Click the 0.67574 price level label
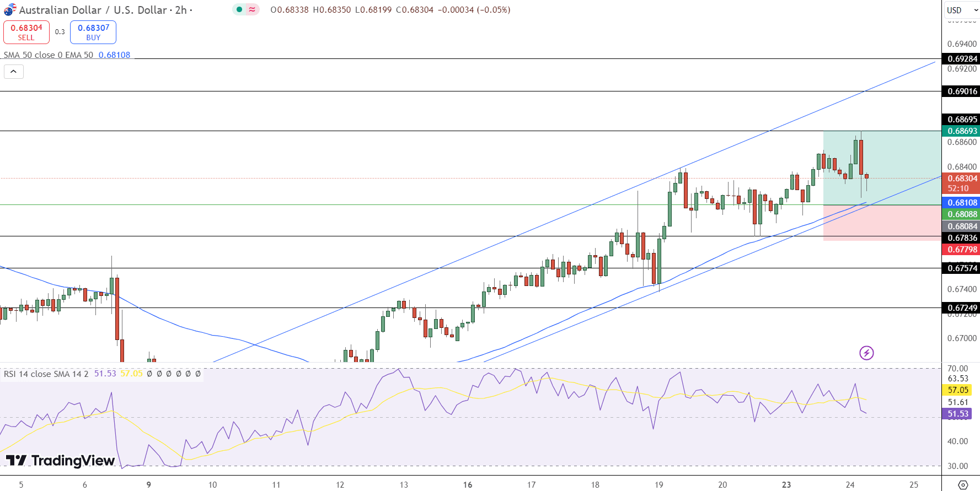This screenshot has height=491, width=980. [x=961, y=268]
